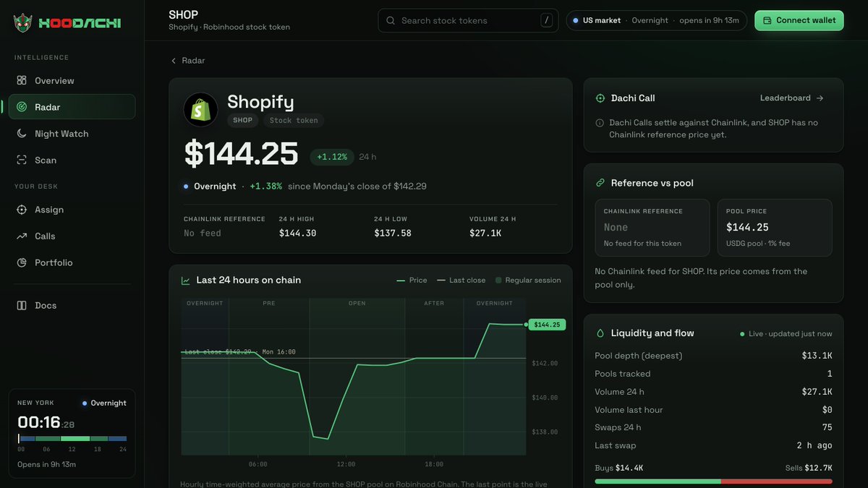This screenshot has width=868, height=488.
Task: Click the US market status pill
Action: pos(656,20)
